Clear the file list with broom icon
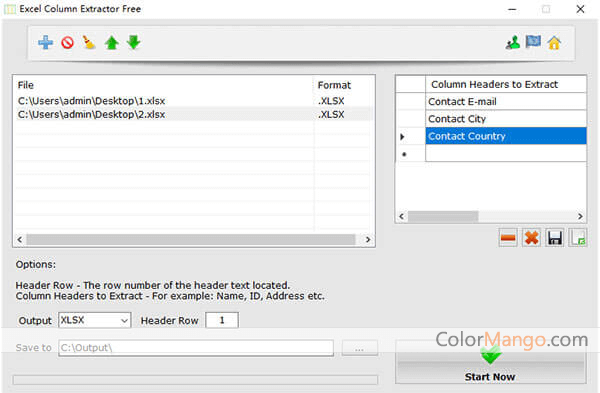Screen dimensions: 600x393 [89, 42]
